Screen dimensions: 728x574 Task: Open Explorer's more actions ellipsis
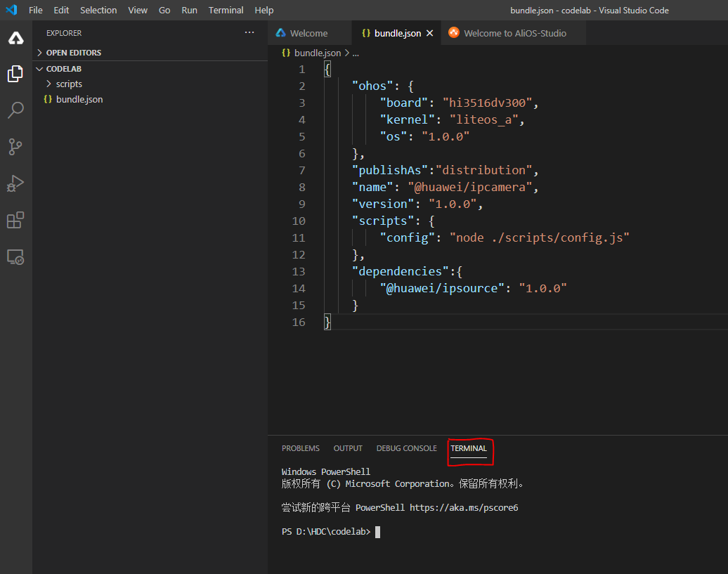(249, 33)
